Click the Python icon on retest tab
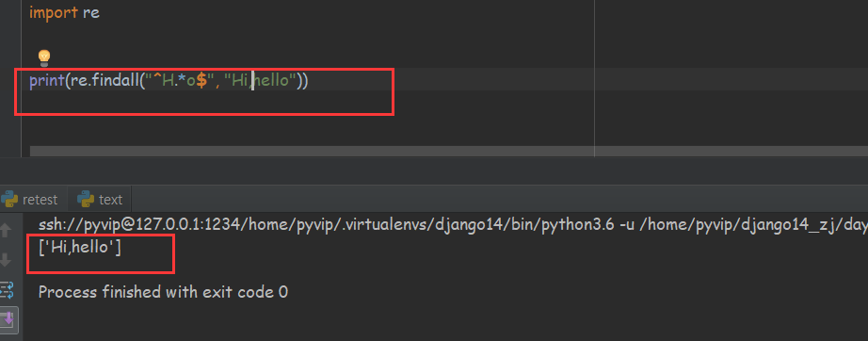This screenshot has height=341, width=868. (8, 200)
